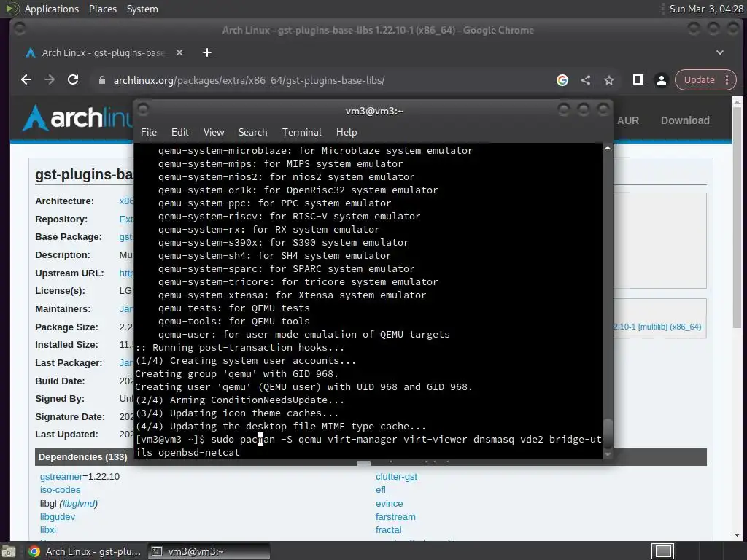Click the Chrome address bar URL
The width and height of the screenshot is (747, 560).
pyautogui.click(x=249, y=80)
